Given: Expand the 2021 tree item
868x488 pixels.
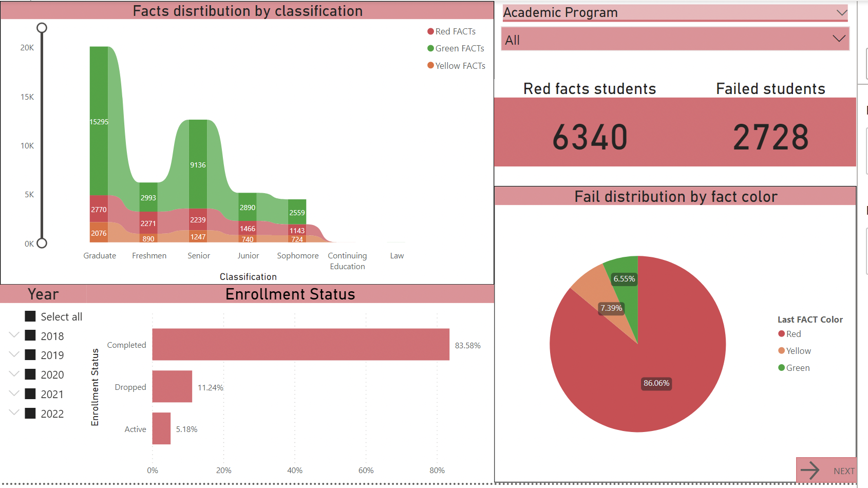Looking at the screenshot, I should 14,393.
